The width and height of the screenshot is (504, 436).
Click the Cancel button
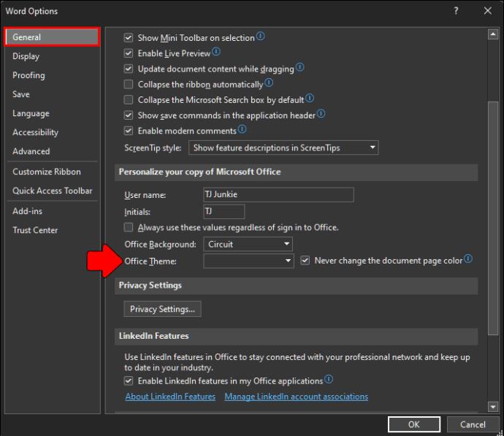tap(473, 424)
